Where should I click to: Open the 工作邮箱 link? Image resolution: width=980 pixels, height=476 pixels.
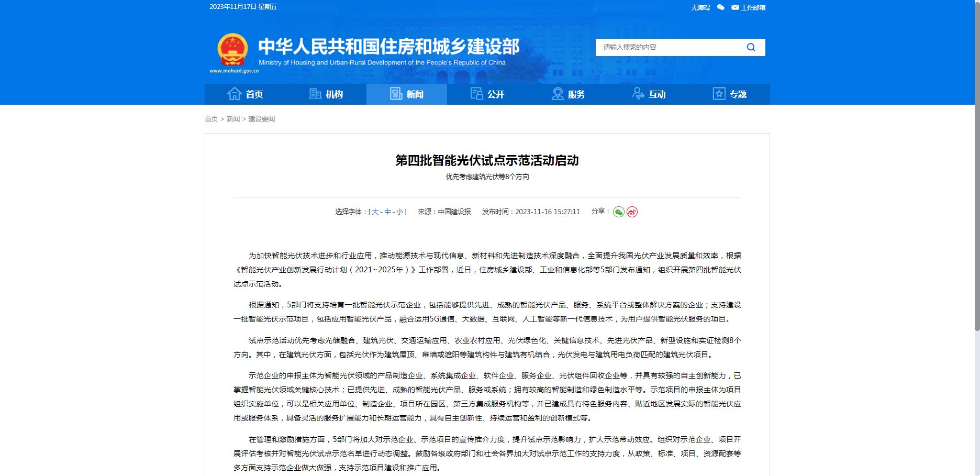click(753, 7)
